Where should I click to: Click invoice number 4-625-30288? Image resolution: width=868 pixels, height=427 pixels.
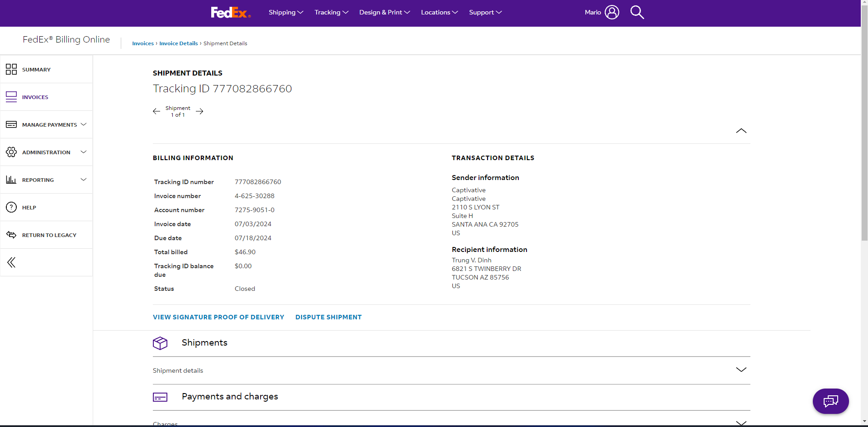pos(255,196)
